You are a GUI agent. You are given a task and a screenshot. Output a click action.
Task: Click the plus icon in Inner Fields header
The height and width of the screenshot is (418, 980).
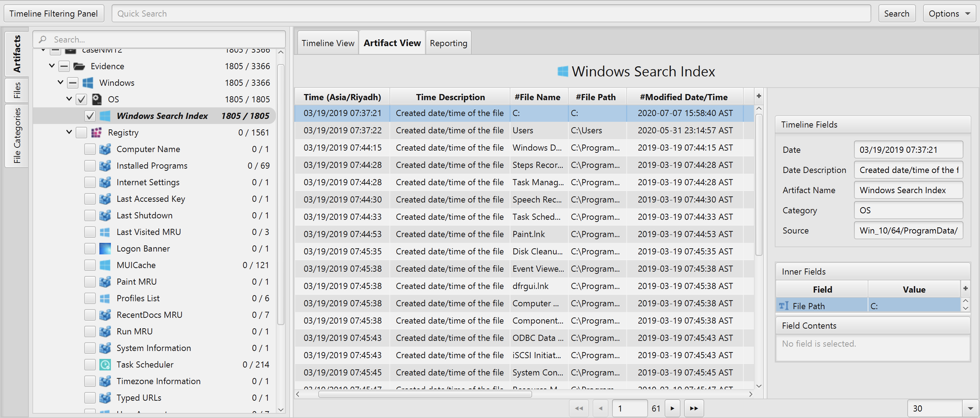965,289
